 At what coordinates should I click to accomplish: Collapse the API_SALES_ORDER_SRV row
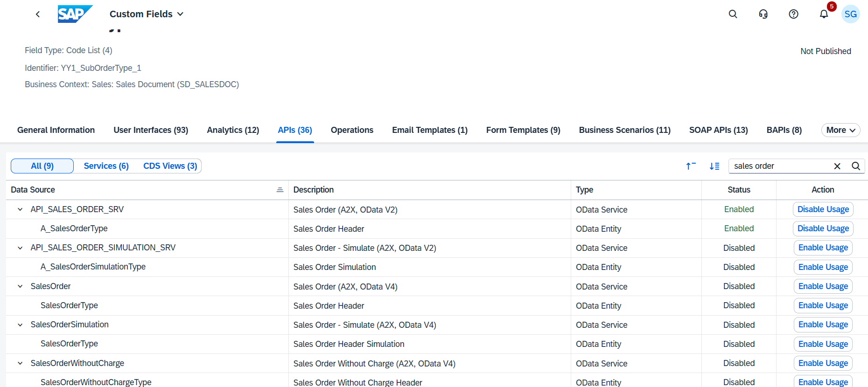tap(20, 209)
